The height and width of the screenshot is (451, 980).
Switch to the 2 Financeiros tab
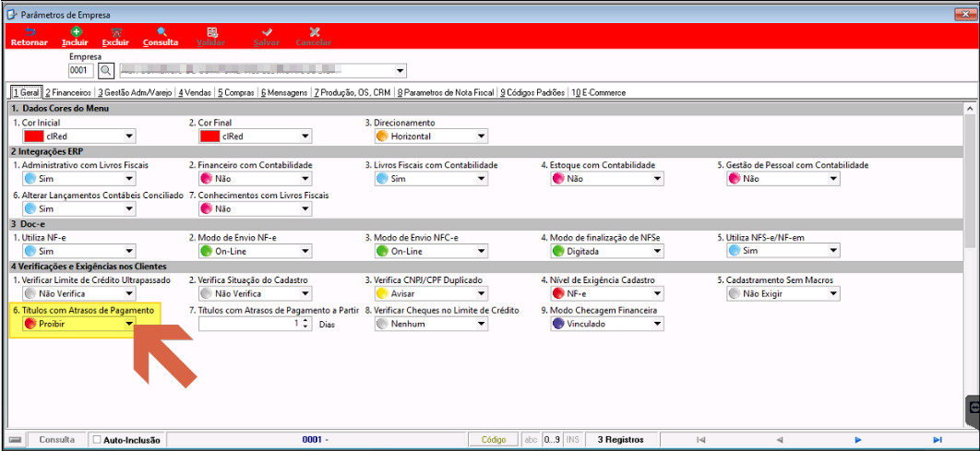pyautogui.click(x=68, y=92)
